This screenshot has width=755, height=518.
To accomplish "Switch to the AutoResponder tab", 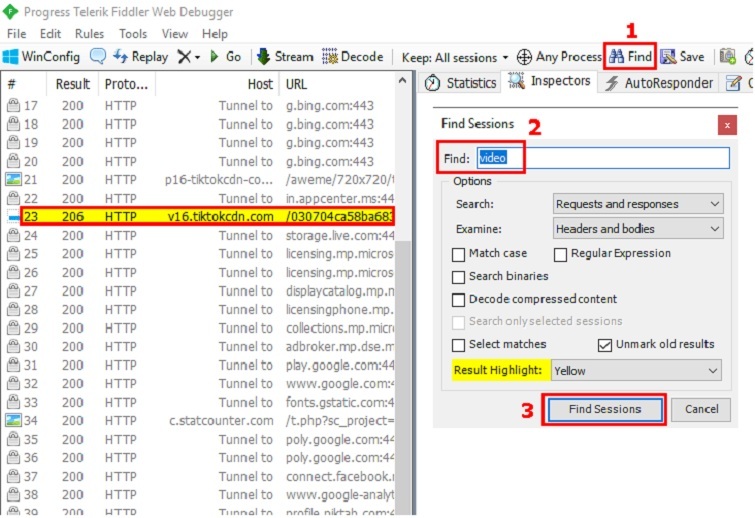I will tap(660, 83).
